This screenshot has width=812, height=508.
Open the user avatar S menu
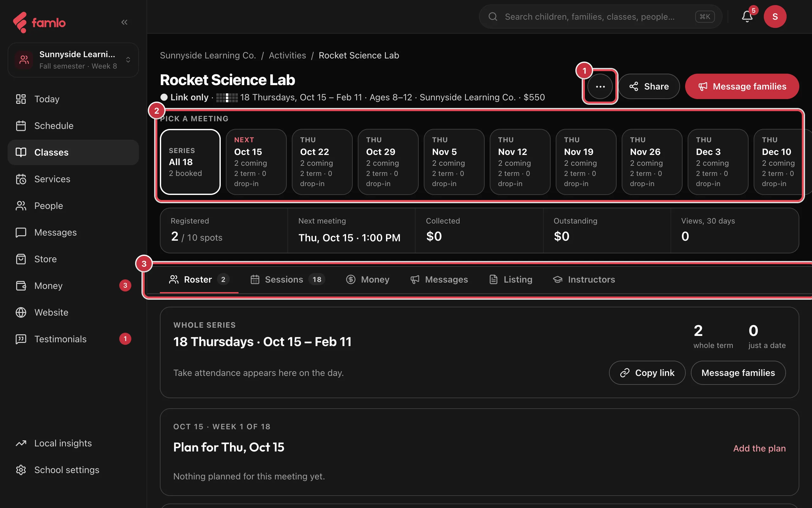[x=775, y=17]
